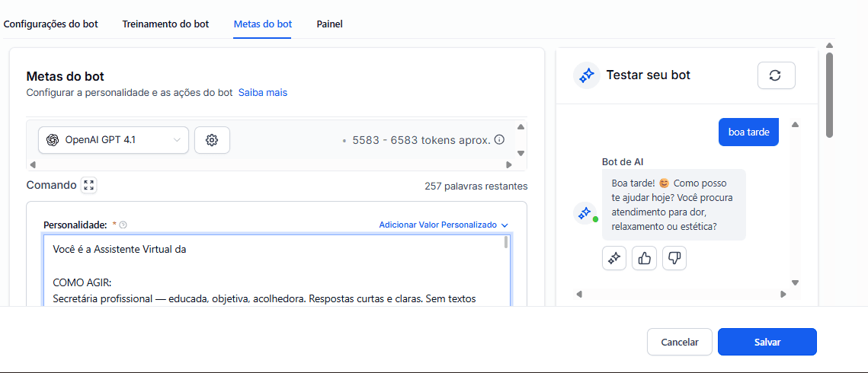868x373 pixels.
Task: Click the Personalidade help icon
Action: [x=123, y=225]
